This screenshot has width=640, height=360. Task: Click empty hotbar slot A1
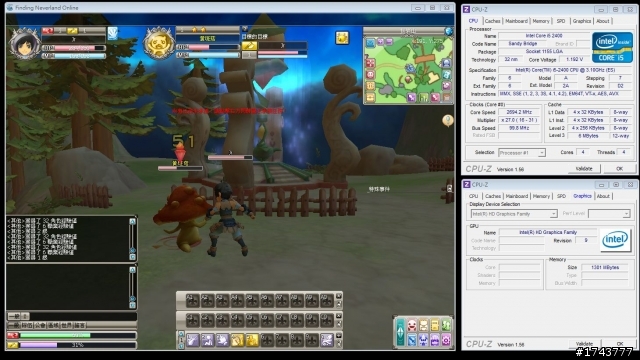193,301
